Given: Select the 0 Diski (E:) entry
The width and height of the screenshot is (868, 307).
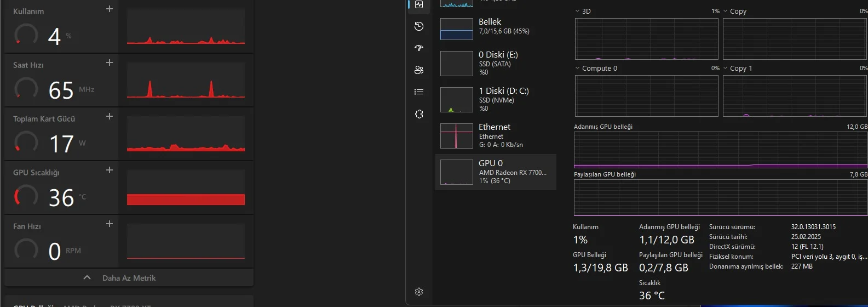Looking at the screenshot, I should point(495,63).
